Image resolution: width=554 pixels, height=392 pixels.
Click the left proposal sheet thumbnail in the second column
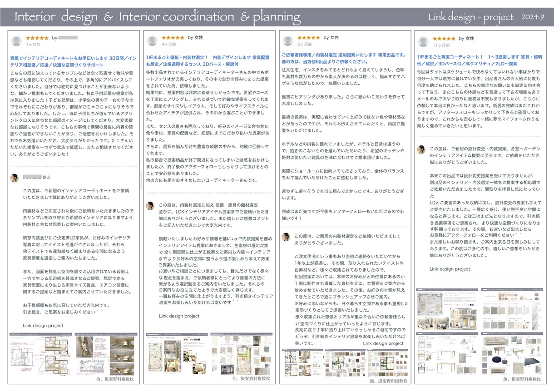176,354
